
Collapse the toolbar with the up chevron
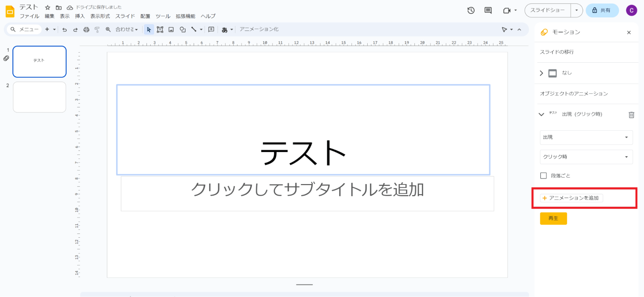point(519,30)
